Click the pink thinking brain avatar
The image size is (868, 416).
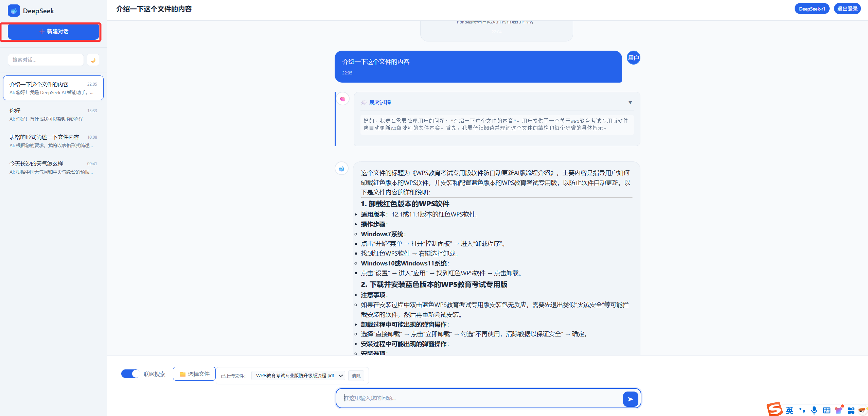coord(342,99)
